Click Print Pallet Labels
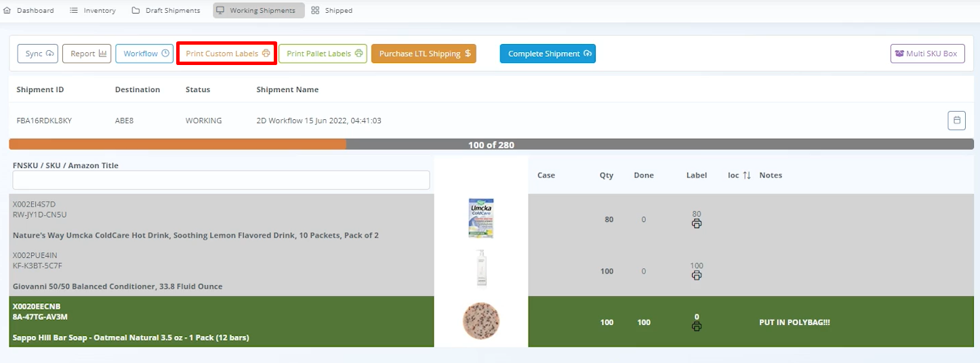 (323, 54)
